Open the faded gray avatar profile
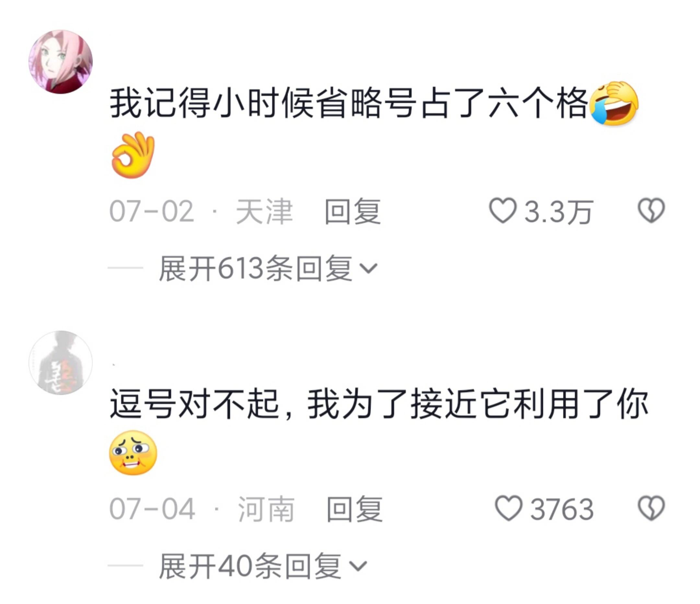The width and height of the screenshot is (700, 604). click(61, 363)
